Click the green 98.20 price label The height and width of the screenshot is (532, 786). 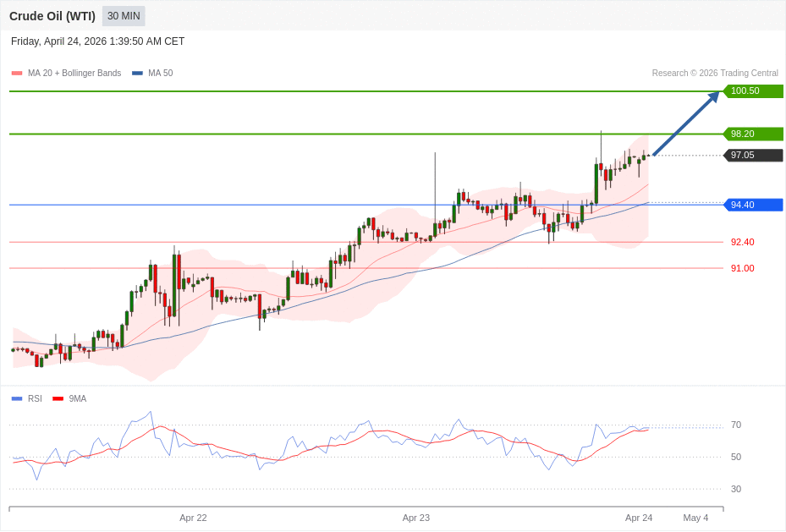tap(752, 134)
